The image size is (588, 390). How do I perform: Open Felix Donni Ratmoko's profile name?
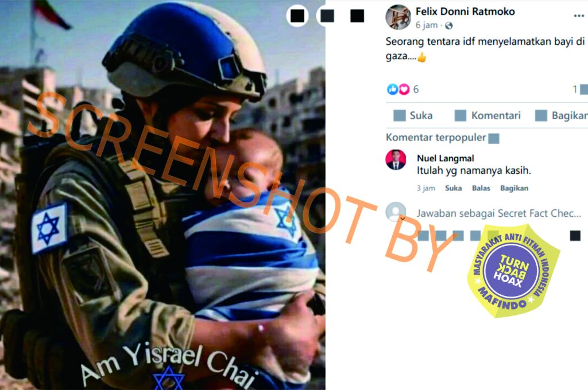[x=465, y=11]
